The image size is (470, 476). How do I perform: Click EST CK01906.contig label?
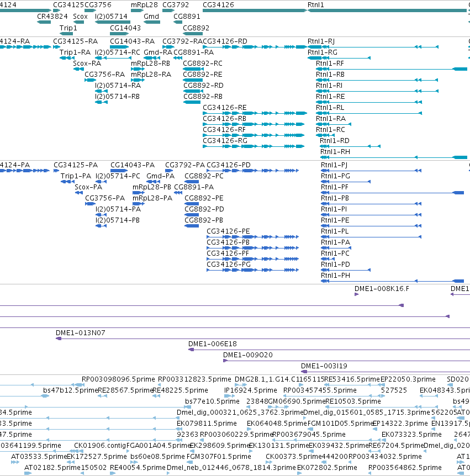[100, 446]
